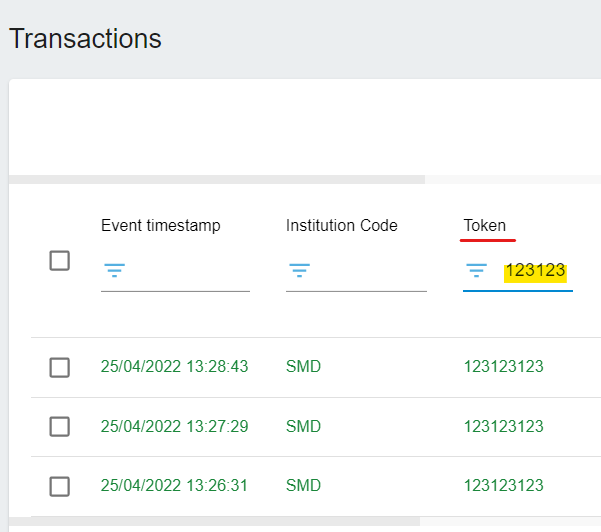
Task: Select token 123123123 in the second row
Action: 504,426
